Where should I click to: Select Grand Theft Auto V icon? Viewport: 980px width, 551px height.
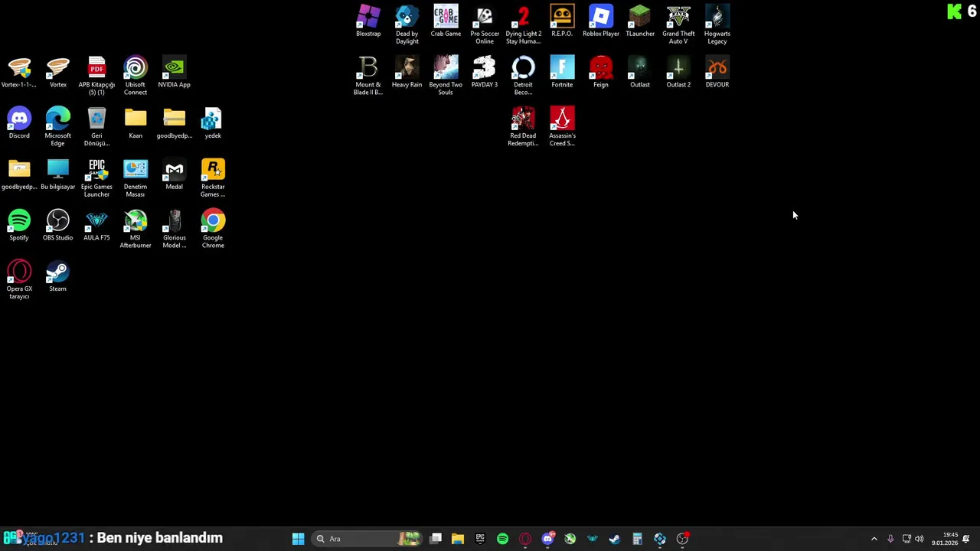pos(678,24)
